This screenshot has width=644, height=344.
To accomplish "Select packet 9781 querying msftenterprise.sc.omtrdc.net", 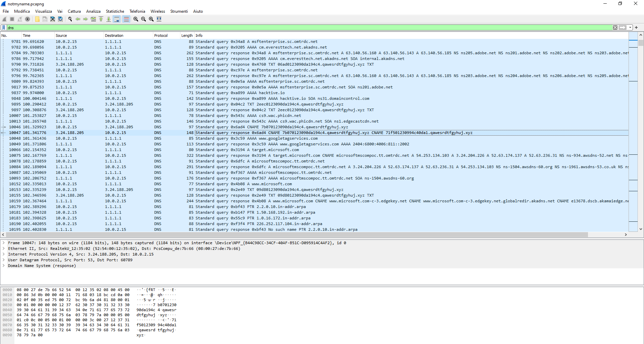I will tap(314, 42).
